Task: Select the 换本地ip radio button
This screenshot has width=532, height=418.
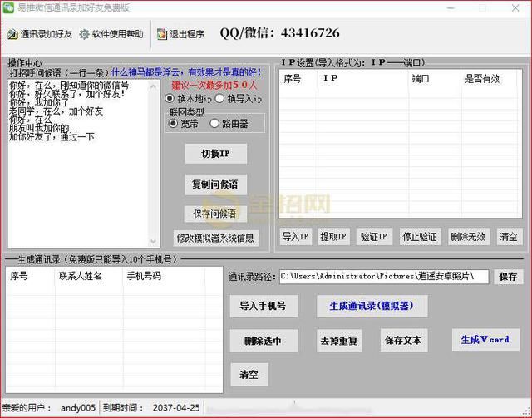Action: coord(170,99)
